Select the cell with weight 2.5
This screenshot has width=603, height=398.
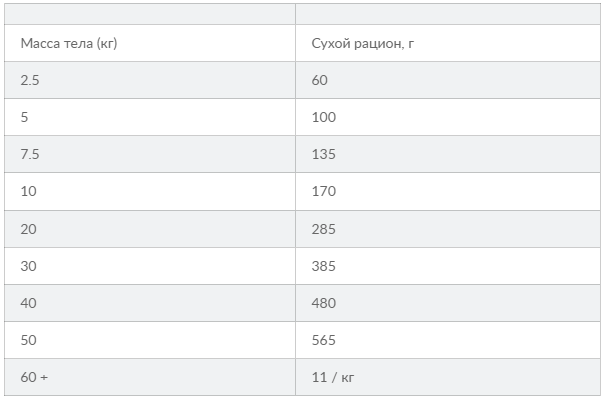point(150,80)
